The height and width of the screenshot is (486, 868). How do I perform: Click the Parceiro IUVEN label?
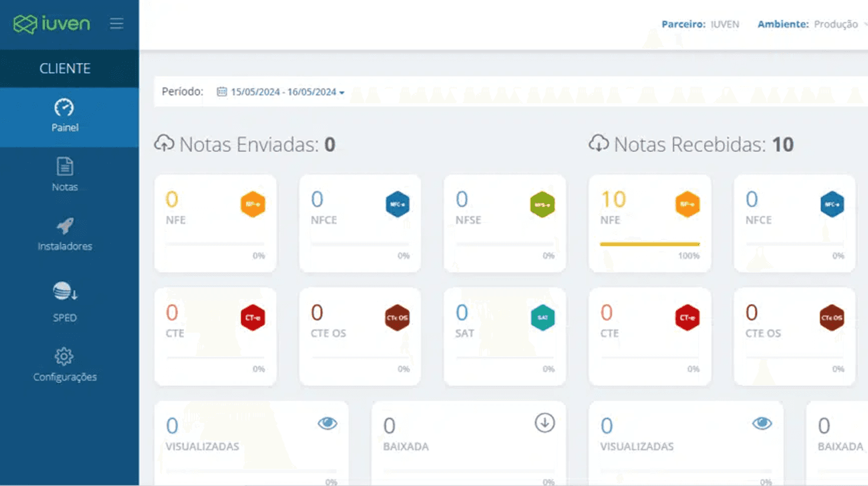[700, 24]
